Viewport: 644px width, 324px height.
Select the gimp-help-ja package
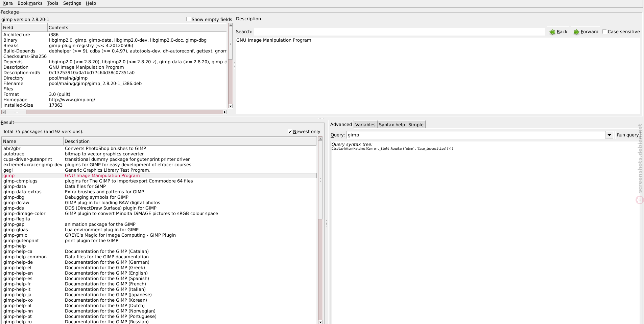[159, 295]
